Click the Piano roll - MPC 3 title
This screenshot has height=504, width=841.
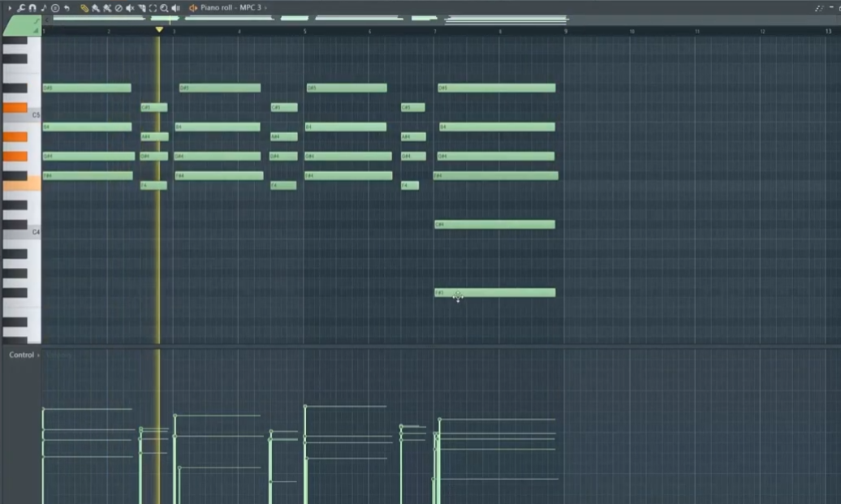231,7
